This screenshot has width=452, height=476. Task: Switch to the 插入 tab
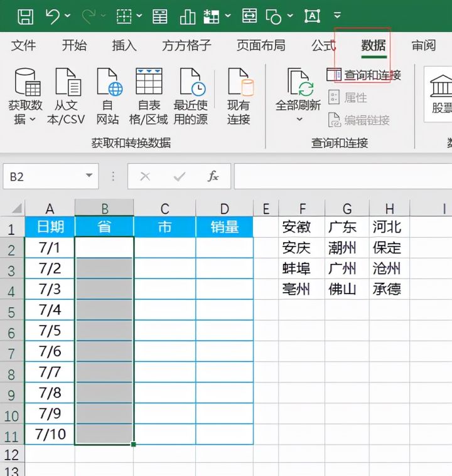pyautogui.click(x=124, y=46)
